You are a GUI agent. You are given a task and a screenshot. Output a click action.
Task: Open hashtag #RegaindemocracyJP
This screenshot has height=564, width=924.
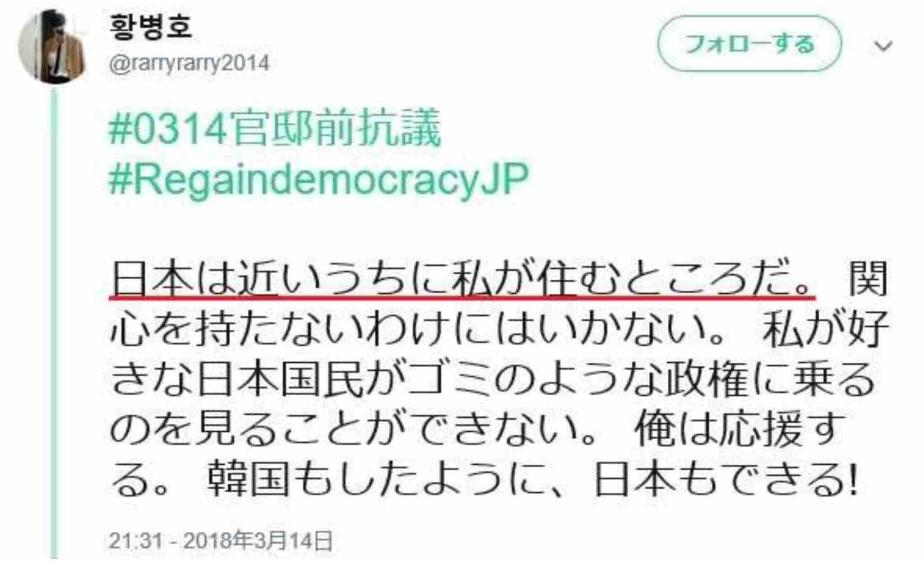(319, 179)
